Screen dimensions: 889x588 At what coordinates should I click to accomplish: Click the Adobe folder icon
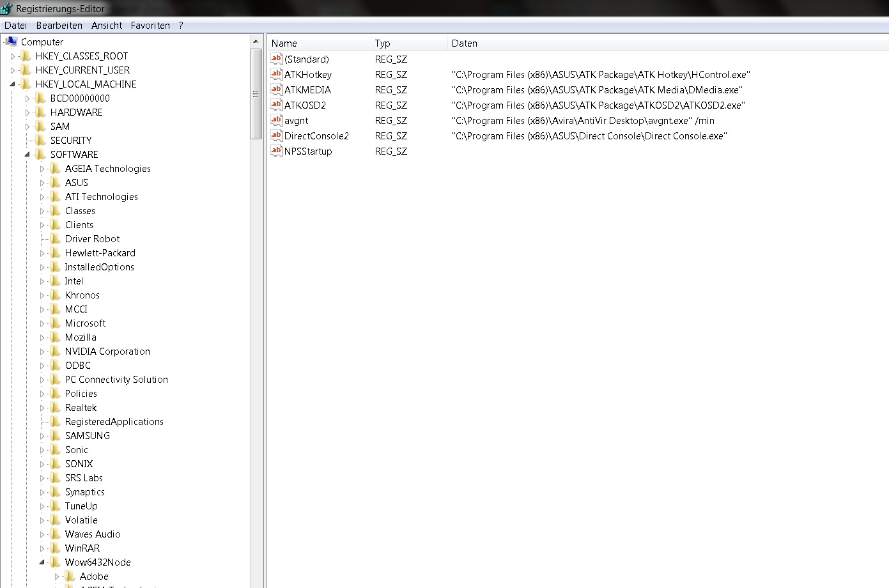(70, 576)
